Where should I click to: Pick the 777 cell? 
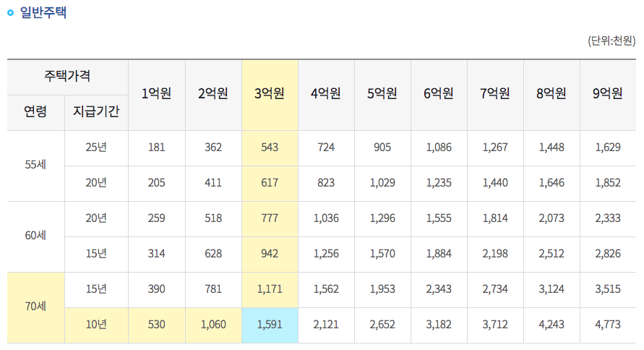coord(270,219)
